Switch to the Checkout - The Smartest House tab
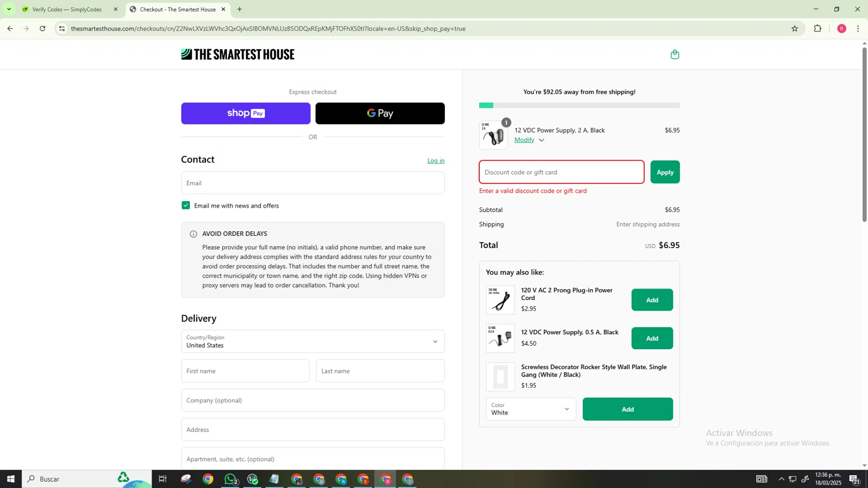868x488 pixels. coord(177,9)
